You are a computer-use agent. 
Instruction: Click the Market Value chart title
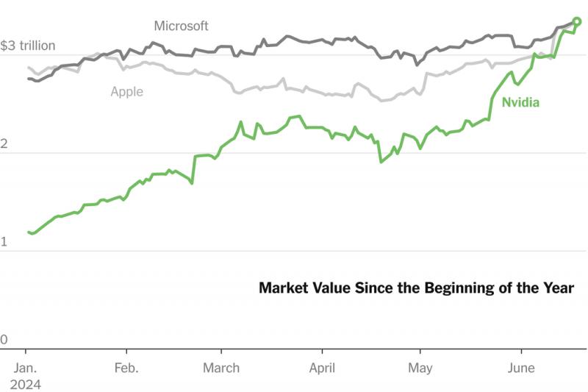click(x=416, y=288)
